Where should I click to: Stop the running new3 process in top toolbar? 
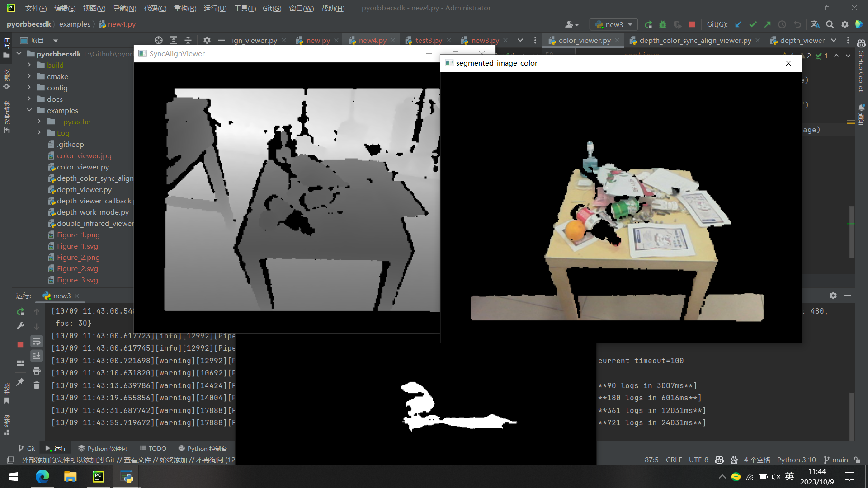point(692,24)
